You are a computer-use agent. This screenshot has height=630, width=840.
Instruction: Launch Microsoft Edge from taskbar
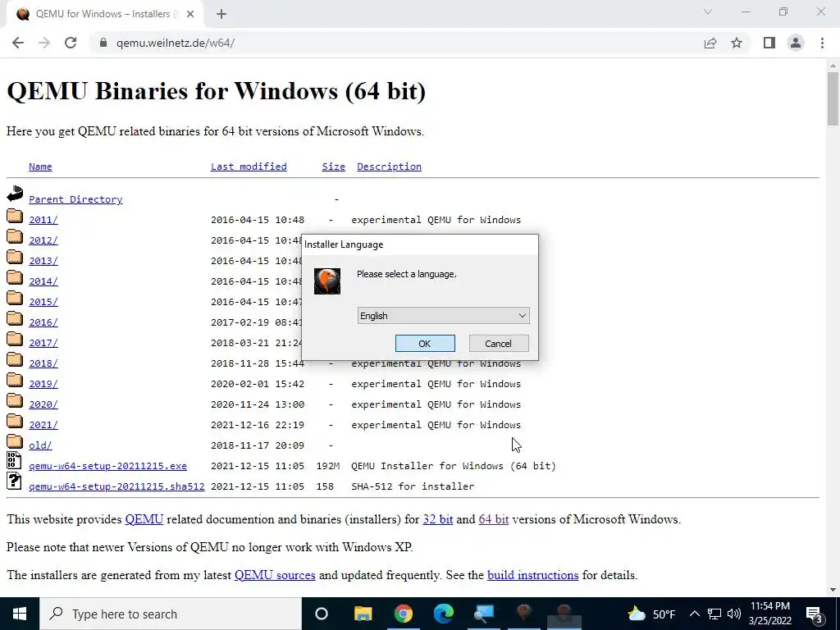click(x=444, y=614)
